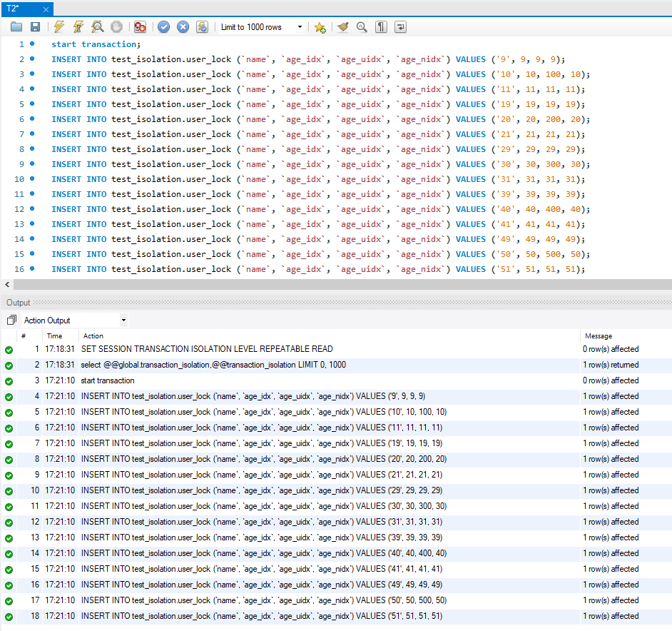This screenshot has width=672, height=631.
Task: Open the Limit to 1000 rows dropdown
Action: pyautogui.click(x=261, y=27)
